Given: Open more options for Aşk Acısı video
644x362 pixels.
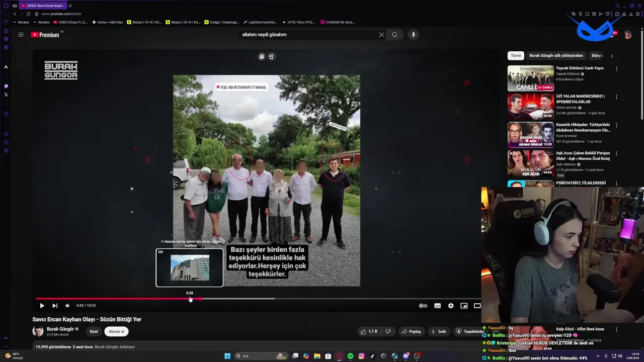Looking at the screenshot, I should pyautogui.click(x=616, y=153).
